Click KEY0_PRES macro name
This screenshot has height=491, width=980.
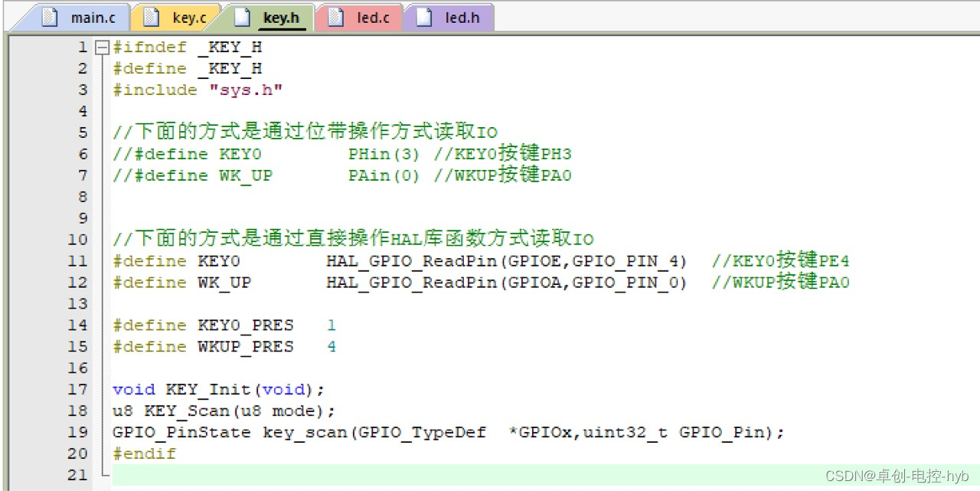246,326
